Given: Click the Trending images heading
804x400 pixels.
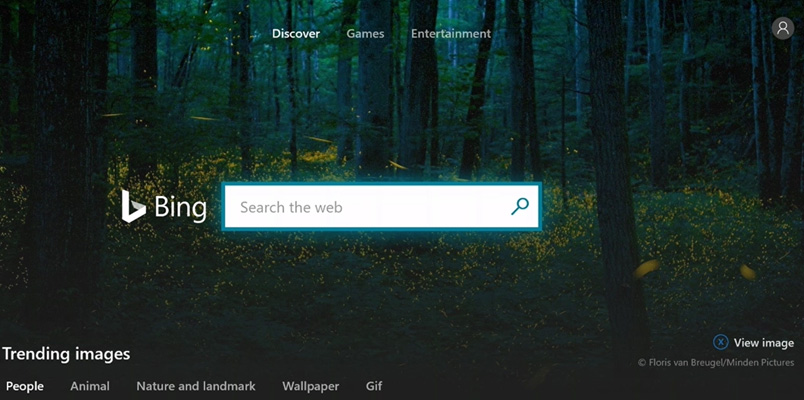Looking at the screenshot, I should [x=66, y=354].
